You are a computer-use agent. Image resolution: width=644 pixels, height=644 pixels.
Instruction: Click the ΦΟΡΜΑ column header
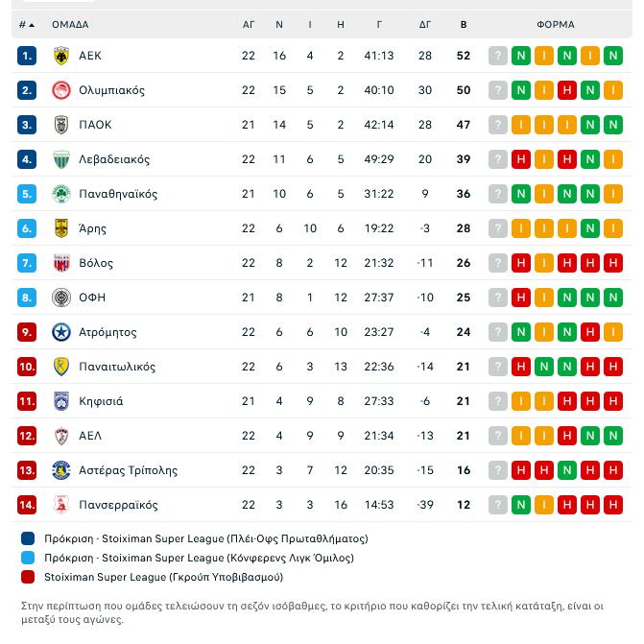(555, 25)
